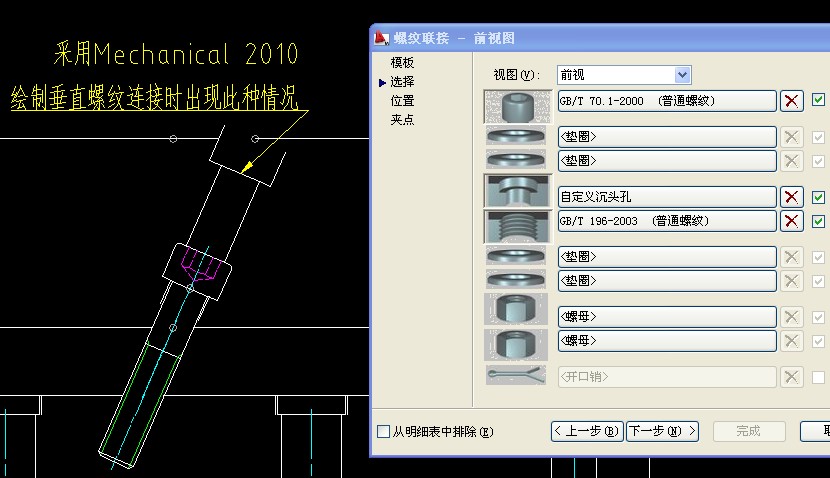This screenshot has width=830, height=478.
Task: Click the disabled 开口销 field
Action: click(667, 377)
